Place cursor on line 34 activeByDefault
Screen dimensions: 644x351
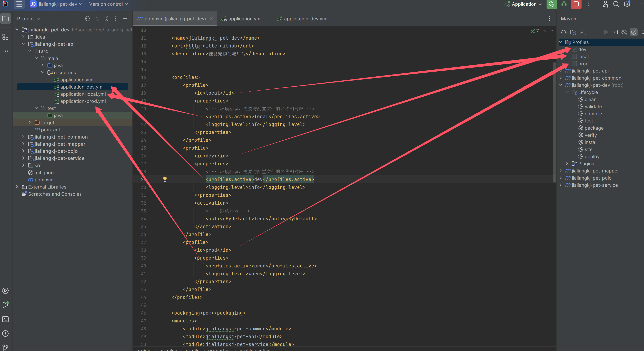(261, 219)
